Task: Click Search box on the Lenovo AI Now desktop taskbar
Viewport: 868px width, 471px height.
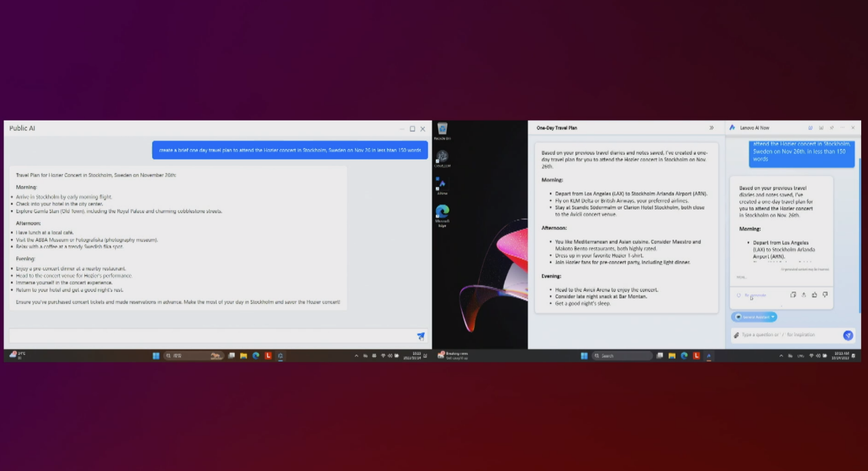Action: click(622, 356)
